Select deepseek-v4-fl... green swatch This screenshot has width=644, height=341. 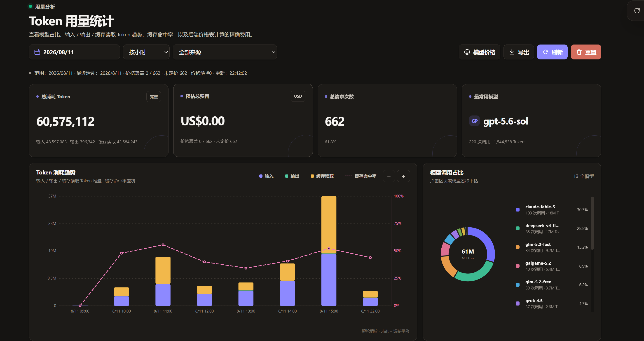[x=518, y=228]
